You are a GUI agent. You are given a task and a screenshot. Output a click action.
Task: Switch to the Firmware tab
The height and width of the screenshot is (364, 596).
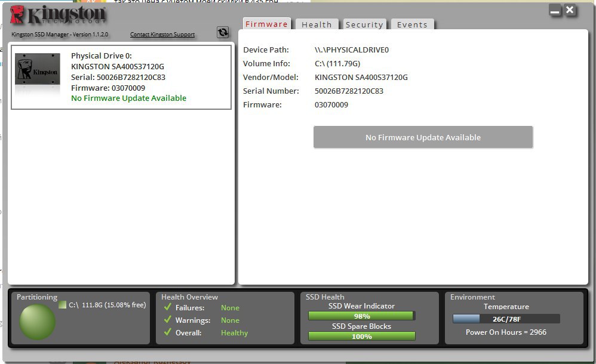266,24
